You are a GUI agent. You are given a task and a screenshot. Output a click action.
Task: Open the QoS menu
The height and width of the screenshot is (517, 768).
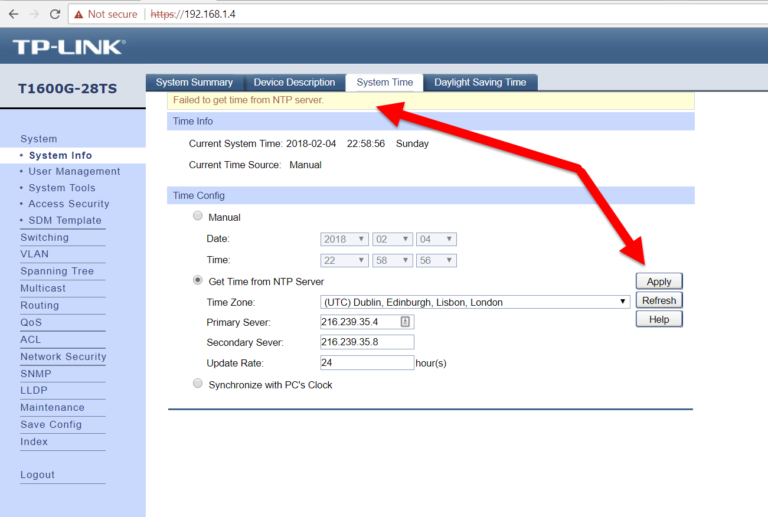[x=31, y=323]
